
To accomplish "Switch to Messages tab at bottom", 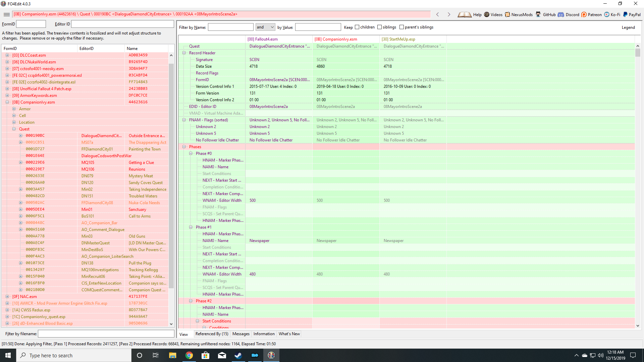I will (x=240, y=334).
